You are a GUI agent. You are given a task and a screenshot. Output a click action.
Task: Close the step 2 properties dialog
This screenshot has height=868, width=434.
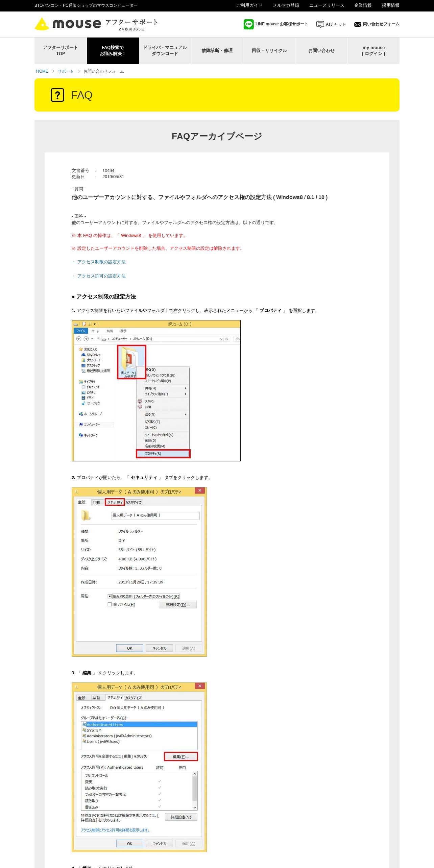pyautogui.click(x=200, y=490)
